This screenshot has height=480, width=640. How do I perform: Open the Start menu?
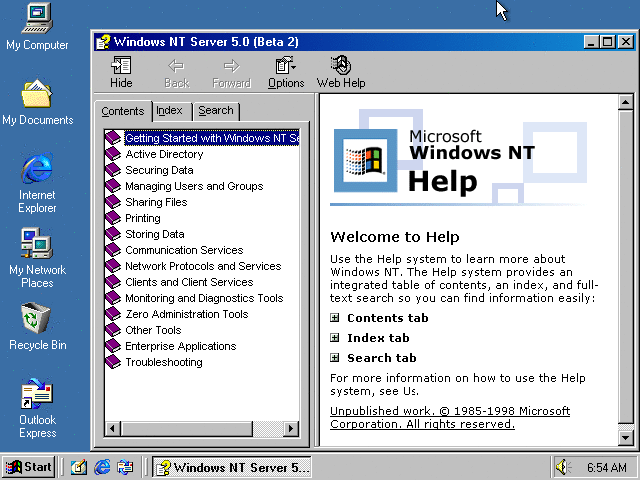(x=29, y=467)
